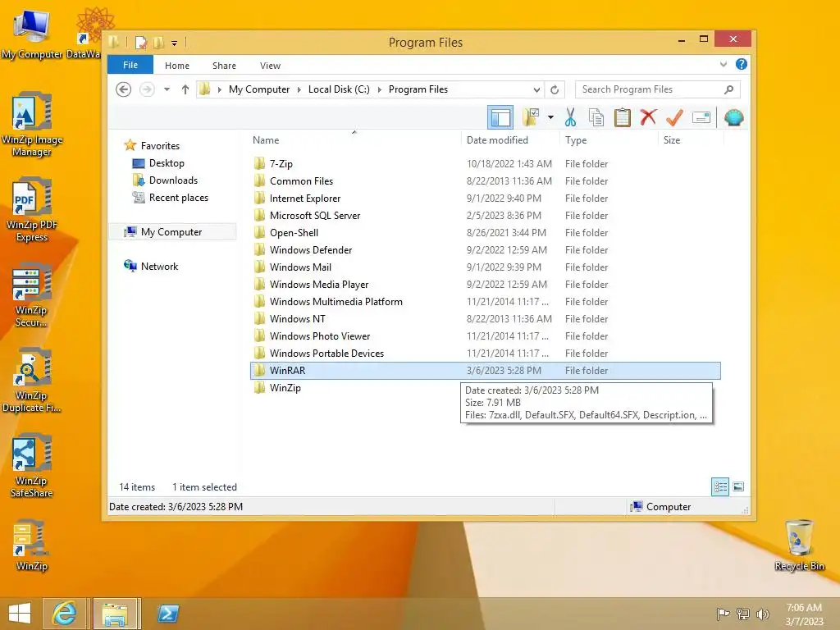840x630 pixels.
Task: Go up one folder level arrow
Action: (x=185, y=89)
